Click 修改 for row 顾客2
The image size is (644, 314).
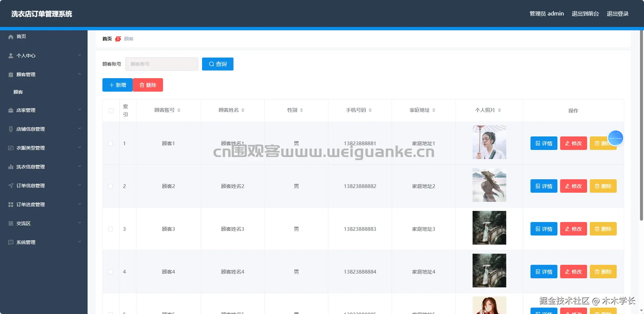pyautogui.click(x=574, y=186)
